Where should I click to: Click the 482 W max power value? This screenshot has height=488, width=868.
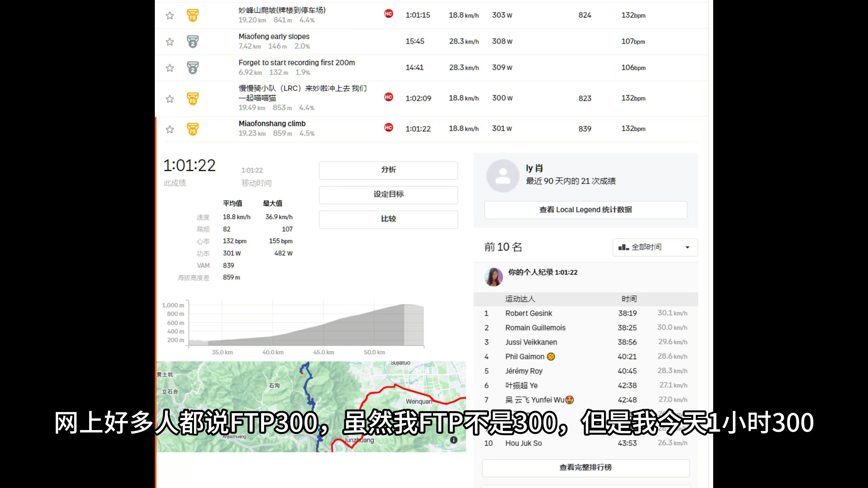283,253
